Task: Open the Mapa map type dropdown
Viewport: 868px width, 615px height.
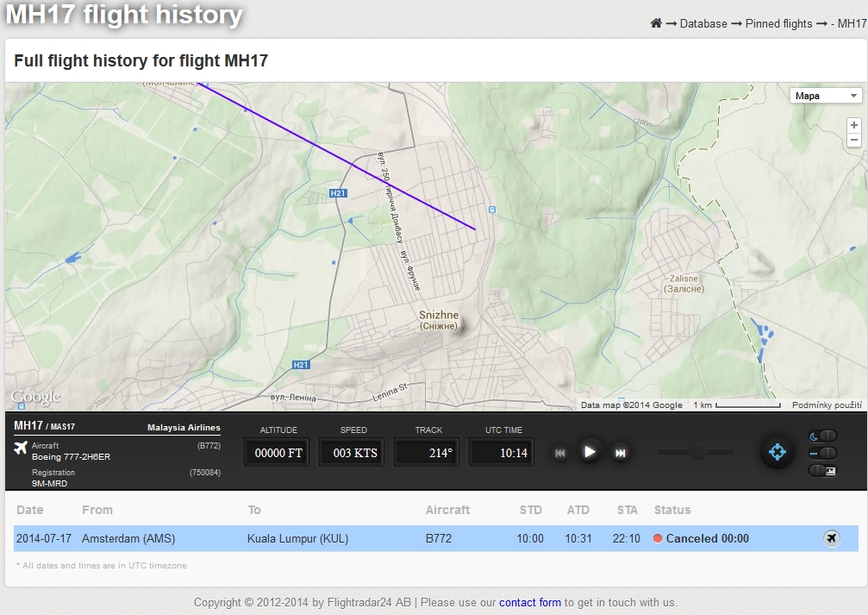Action: (x=826, y=96)
